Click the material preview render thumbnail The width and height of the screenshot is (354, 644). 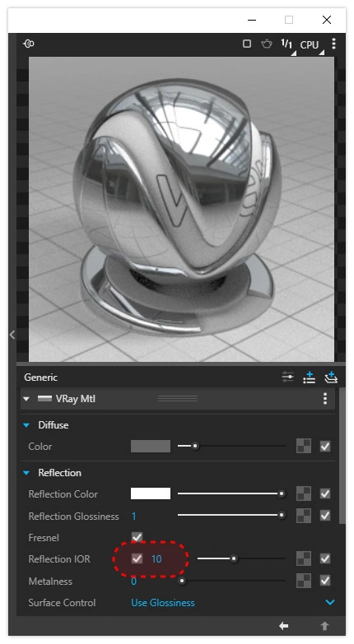coord(181,209)
